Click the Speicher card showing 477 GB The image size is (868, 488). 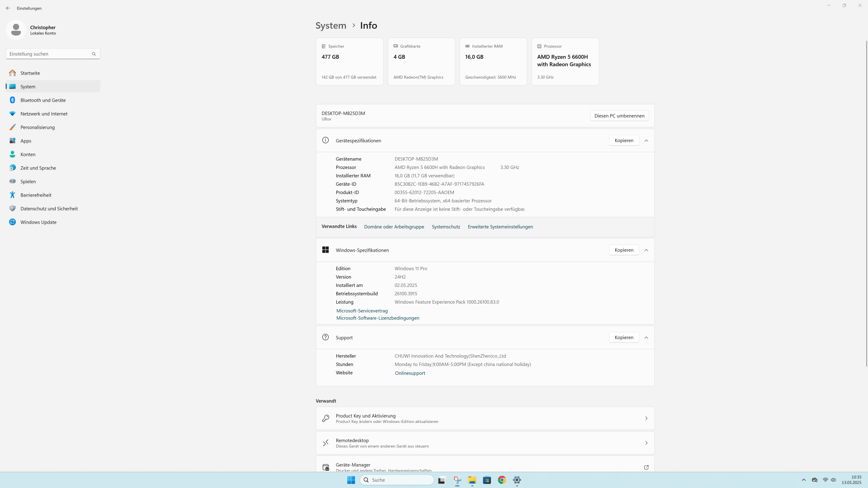(x=349, y=61)
